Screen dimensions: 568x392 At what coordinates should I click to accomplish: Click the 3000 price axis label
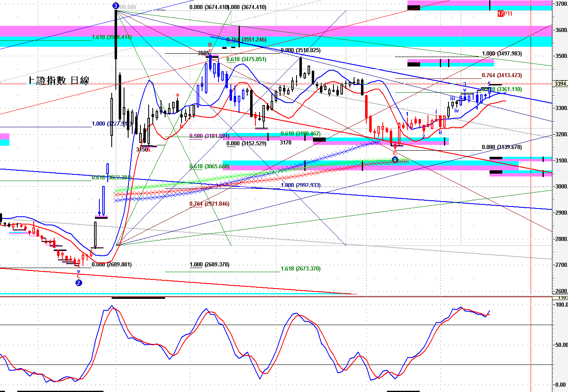[x=561, y=186]
